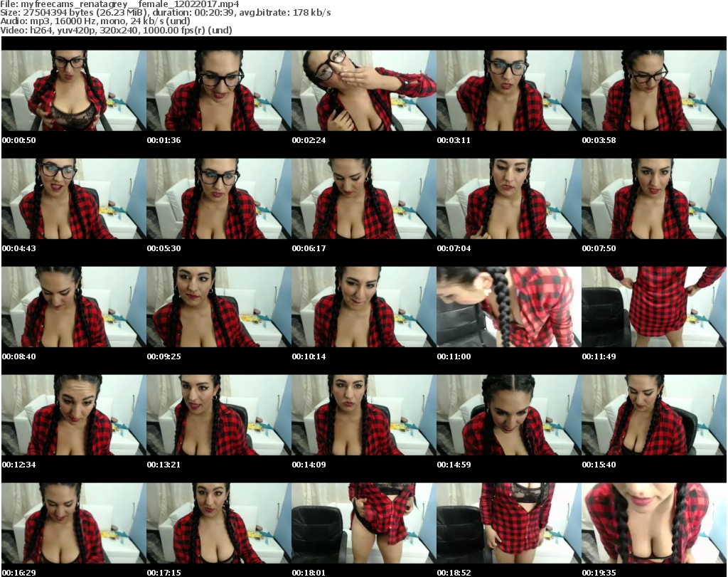Viewport: 728px width, 577px height.
Task: Click the timestamp label 00:00:50
Action: [19, 140]
